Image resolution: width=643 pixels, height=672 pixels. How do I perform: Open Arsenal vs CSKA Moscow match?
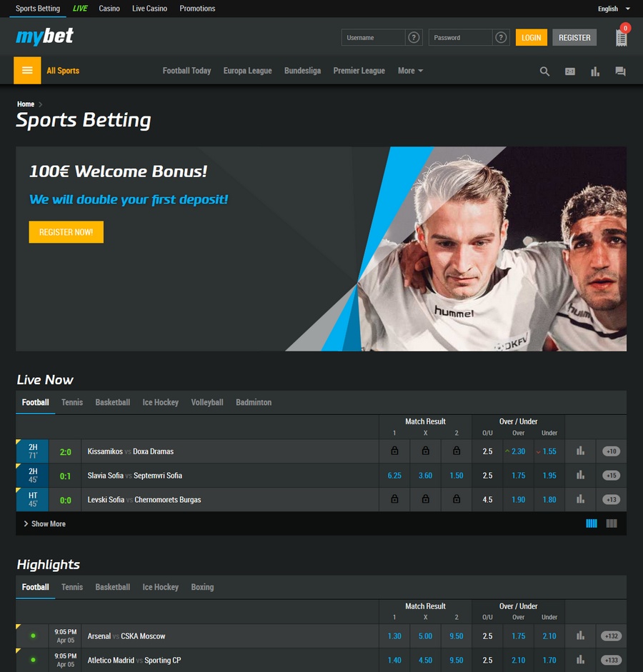click(126, 636)
